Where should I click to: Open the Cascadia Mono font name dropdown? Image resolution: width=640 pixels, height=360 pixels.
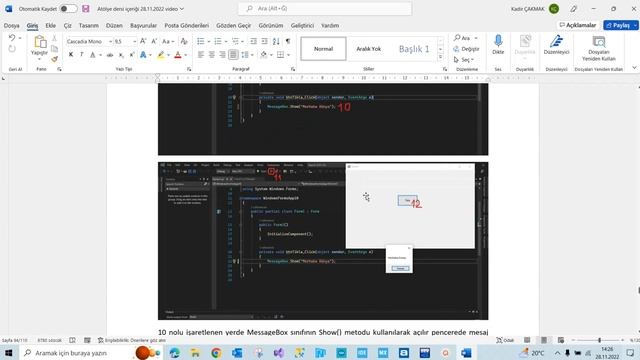pos(110,42)
